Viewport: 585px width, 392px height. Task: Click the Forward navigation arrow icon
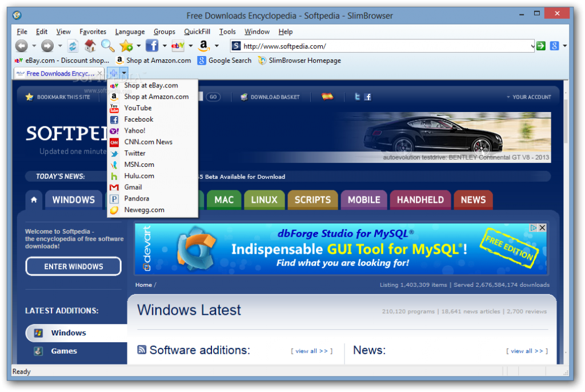coord(47,46)
